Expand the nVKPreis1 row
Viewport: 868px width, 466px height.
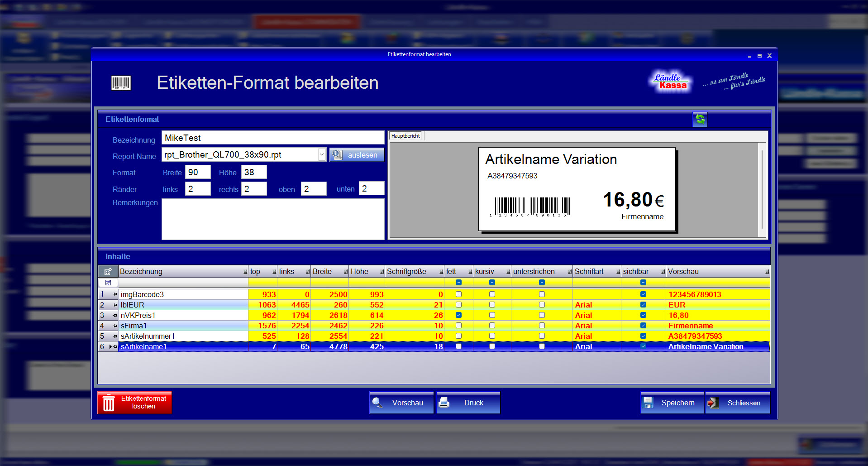coord(115,315)
